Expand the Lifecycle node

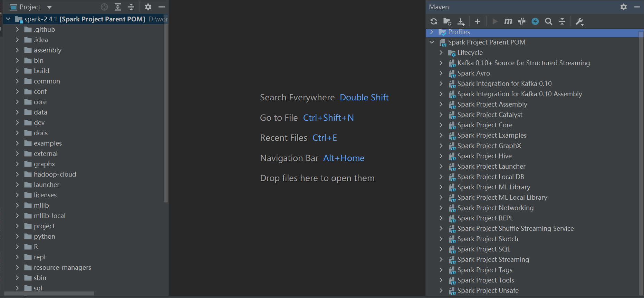pyautogui.click(x=441, y=52)
